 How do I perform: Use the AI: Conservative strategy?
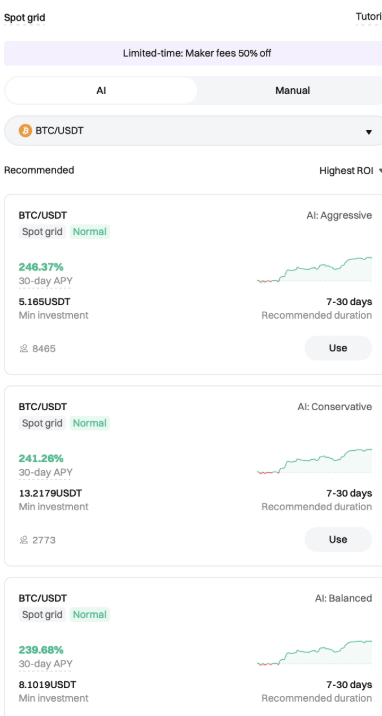tap(338, 539)
